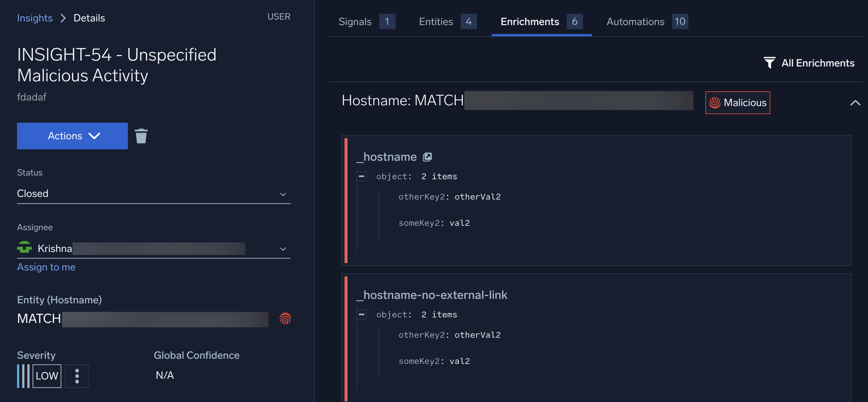Click the breadcrumb chevron after Insights
The image size is (868, 402).
pos(64,18)
